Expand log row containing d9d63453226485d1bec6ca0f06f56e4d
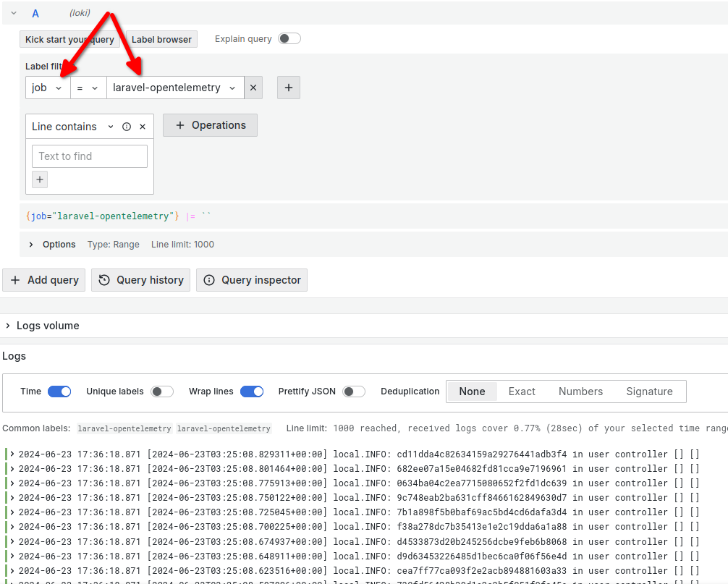Image resolution: width=728 pixels, height=584 pixels. [12, 557]
